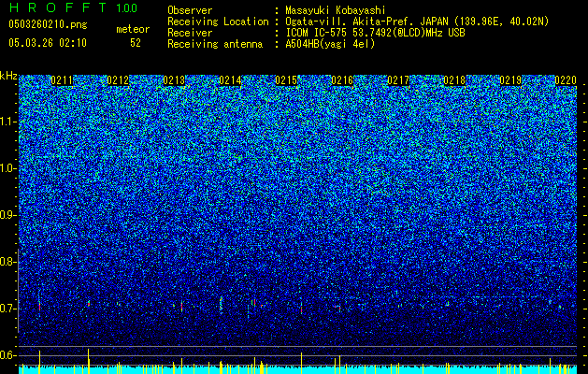Image resolution: width=588 pixels, height=374 pixels.
Task: Click the 0.7 frequency axis label
Action: (8, 309)
